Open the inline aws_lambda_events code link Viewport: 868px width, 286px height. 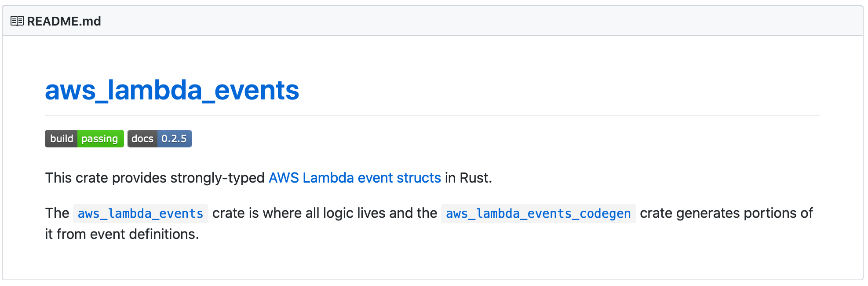[x=140, y=213]
